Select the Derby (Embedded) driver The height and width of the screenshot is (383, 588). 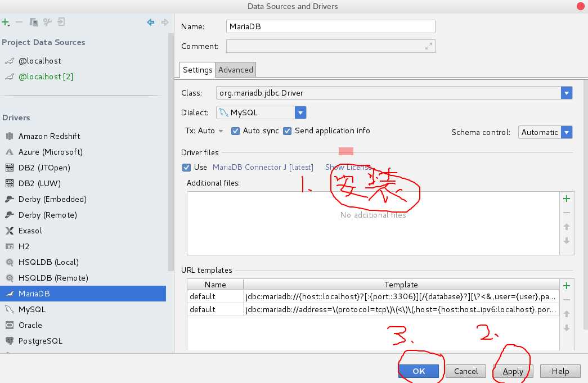83,199
